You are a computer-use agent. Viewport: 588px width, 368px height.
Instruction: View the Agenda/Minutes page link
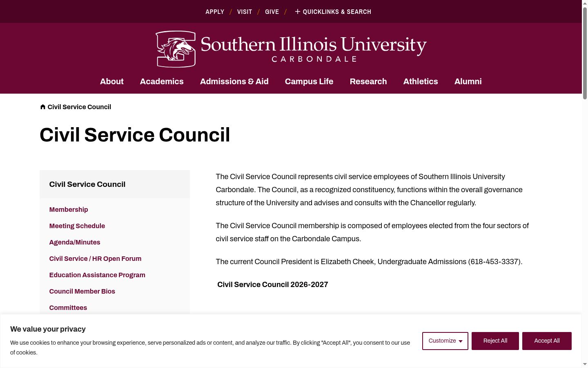click(x=75, y=242)
